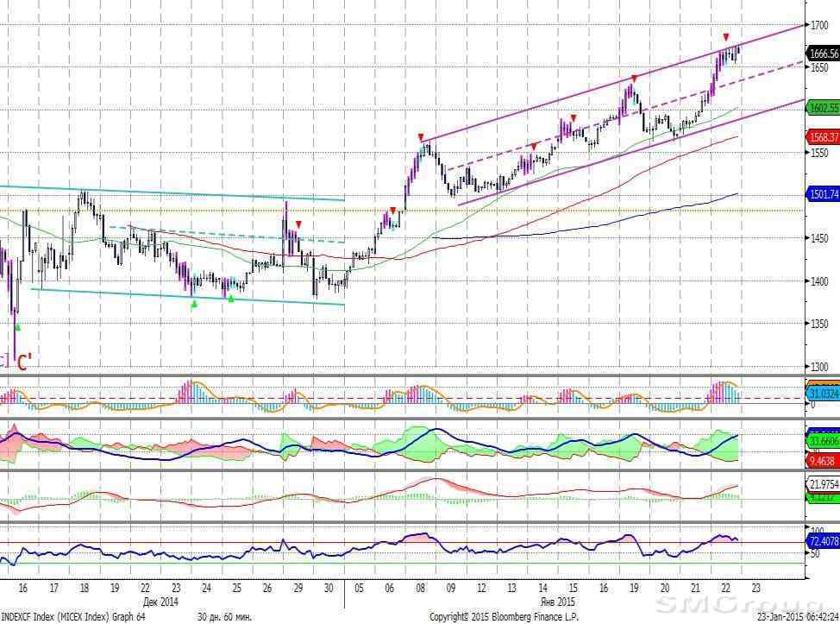Click the red triangle marker at the January 08 peak
The width and height of the screenshot is (840, 624).
pos(421,137)
